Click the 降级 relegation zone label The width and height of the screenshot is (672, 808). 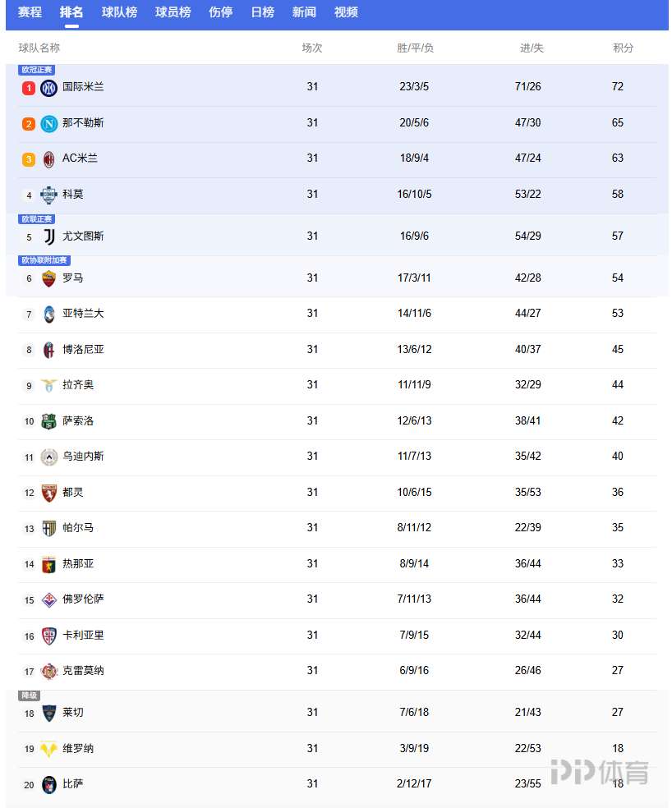click(29, 696)
